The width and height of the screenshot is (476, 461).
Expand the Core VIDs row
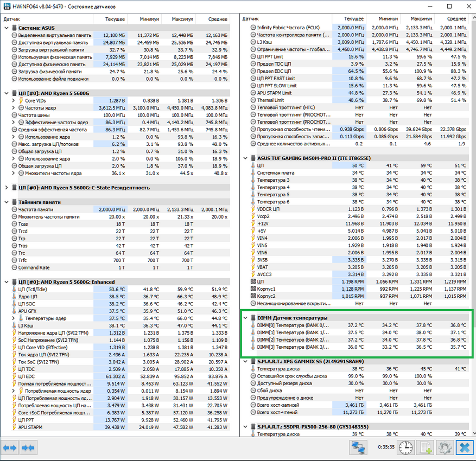[14, 100]
